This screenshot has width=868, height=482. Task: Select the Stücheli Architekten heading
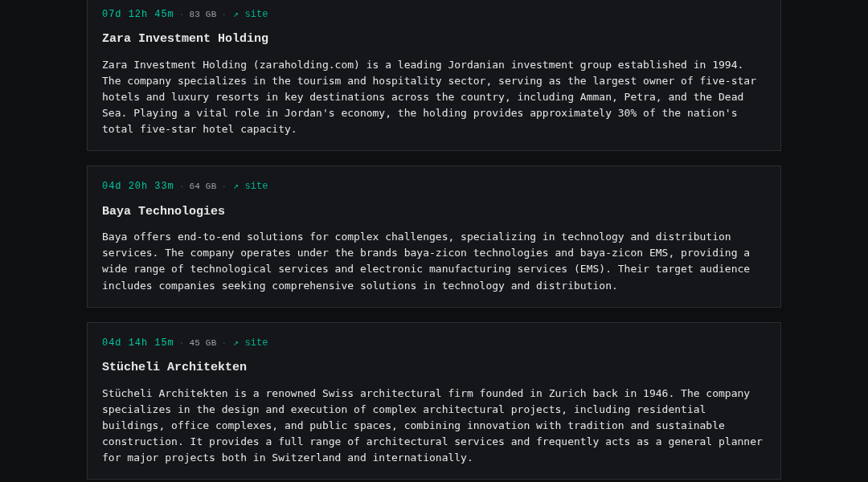[x=174, y=367]
